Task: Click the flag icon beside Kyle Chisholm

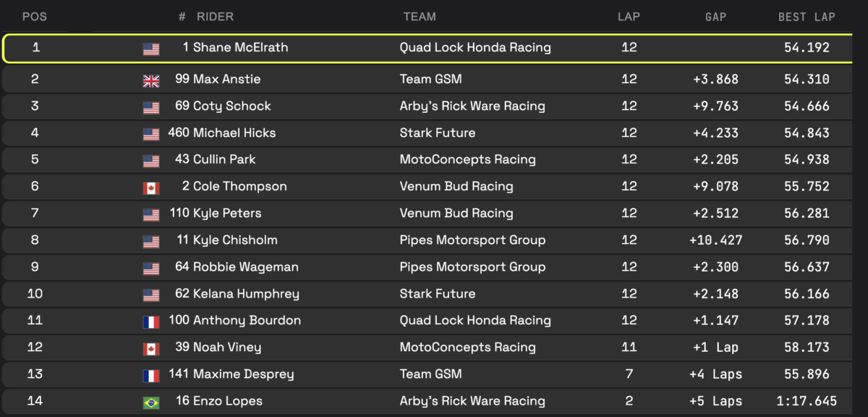Action: coord(151,242)
